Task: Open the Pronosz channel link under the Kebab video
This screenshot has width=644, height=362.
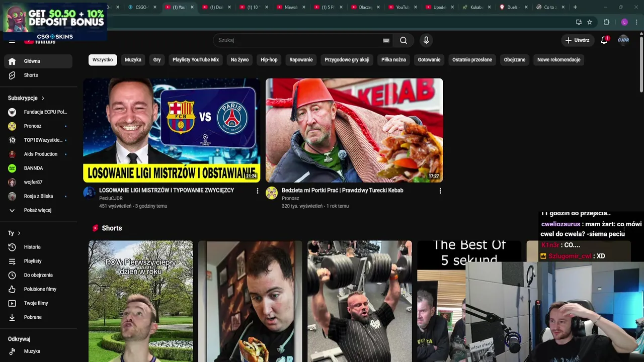Action: [290, 199]
